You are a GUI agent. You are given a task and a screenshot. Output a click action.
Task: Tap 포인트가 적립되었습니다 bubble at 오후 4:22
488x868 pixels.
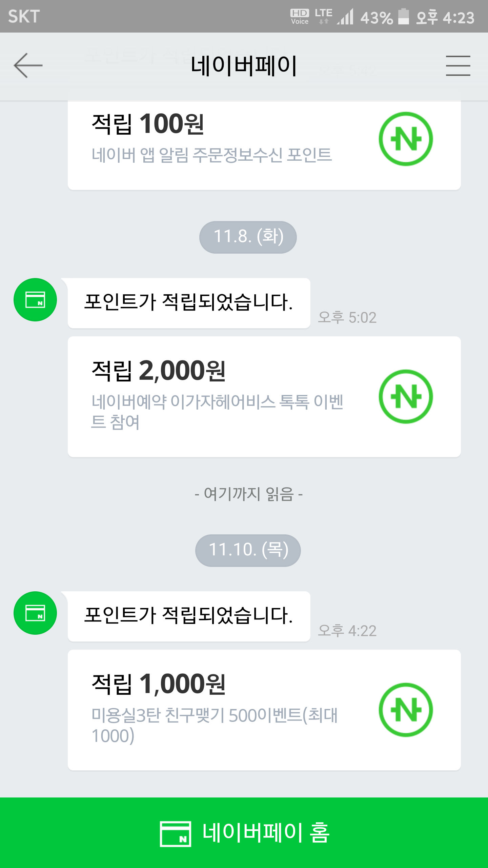(x=189, y=616)
